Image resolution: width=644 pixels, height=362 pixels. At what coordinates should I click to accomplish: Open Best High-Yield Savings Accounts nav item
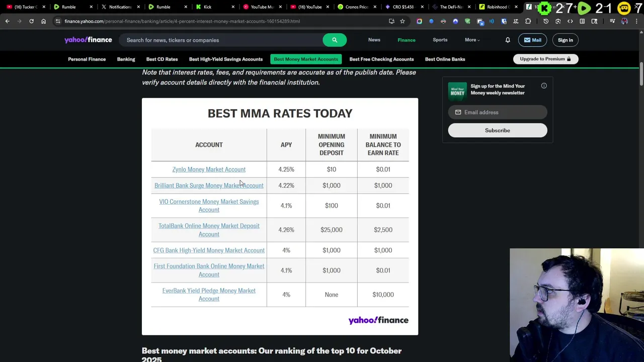(x=226, y=59)
